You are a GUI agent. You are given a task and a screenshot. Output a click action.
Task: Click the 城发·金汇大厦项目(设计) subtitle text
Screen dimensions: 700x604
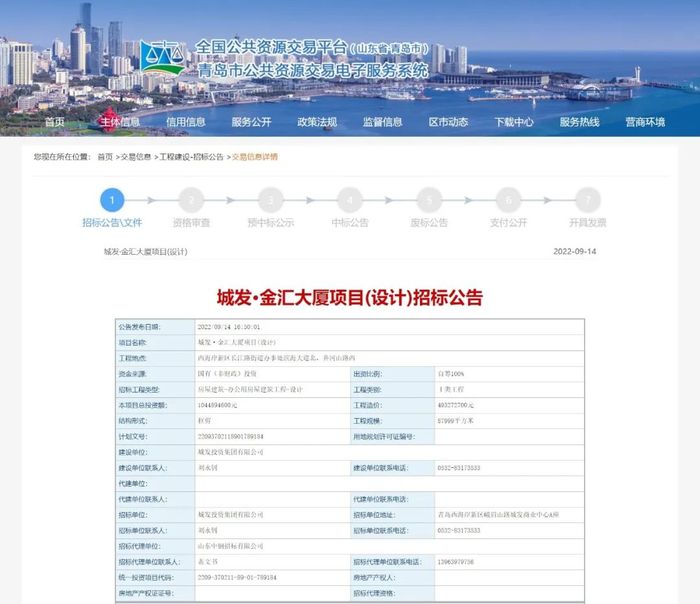(146, 252)
